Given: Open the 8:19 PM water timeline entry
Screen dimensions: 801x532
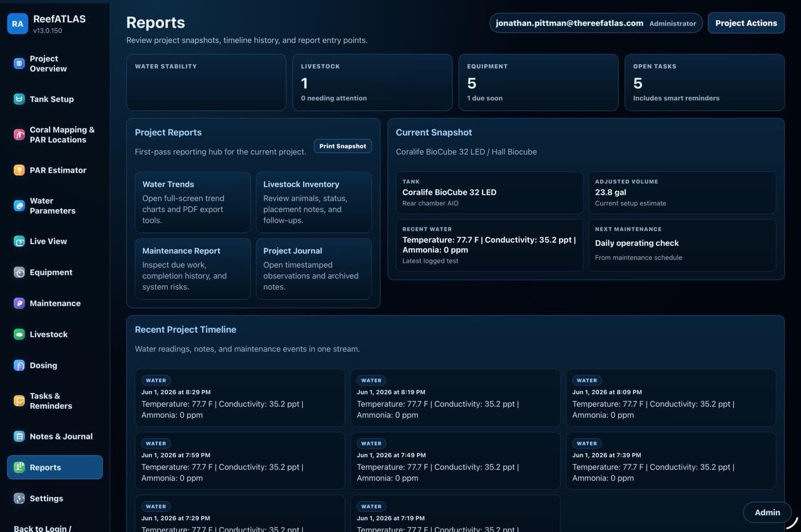Looking at the screenshot, I should pos(456,397).
